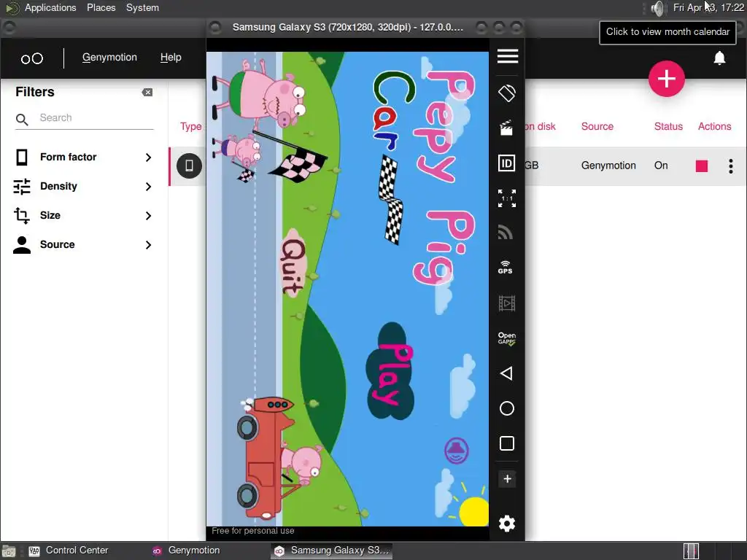Install Open GApps on the device

tap(507, 338)
